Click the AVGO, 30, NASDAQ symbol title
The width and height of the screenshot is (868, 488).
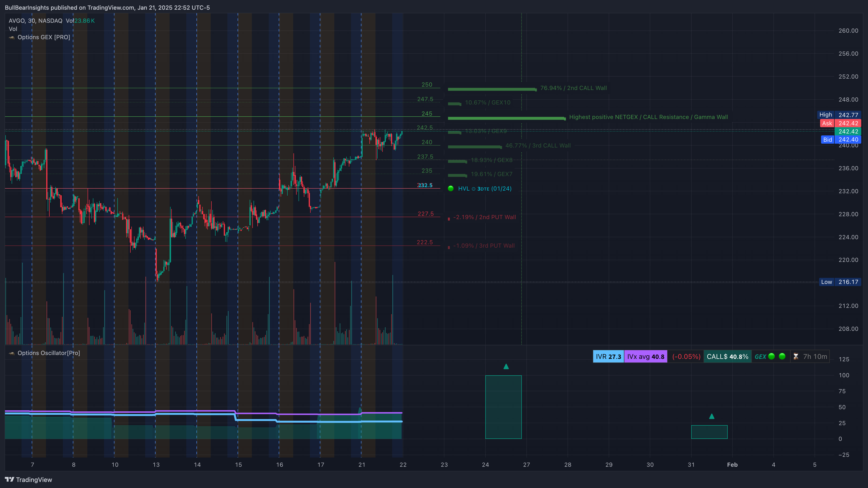point(35,21)
